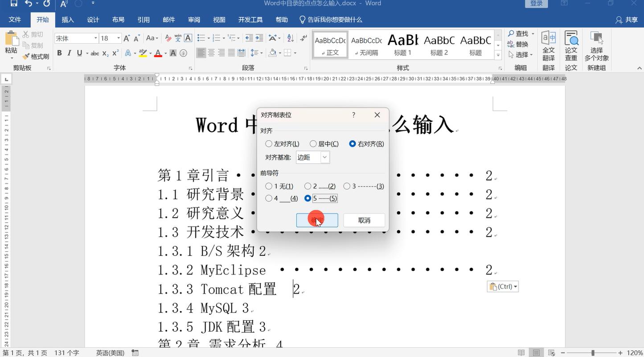Cancel dialog with 取消 button
The image size is (644, 357).
tap(364, 220)
